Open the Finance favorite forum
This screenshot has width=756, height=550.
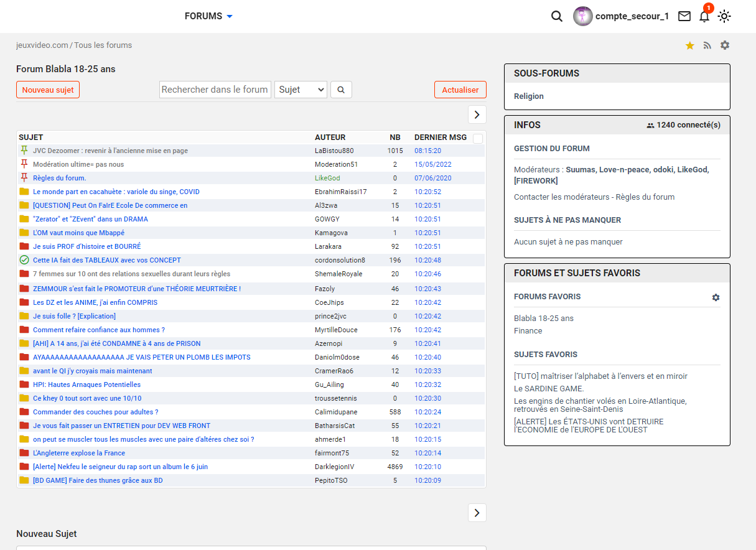point(528,331)
